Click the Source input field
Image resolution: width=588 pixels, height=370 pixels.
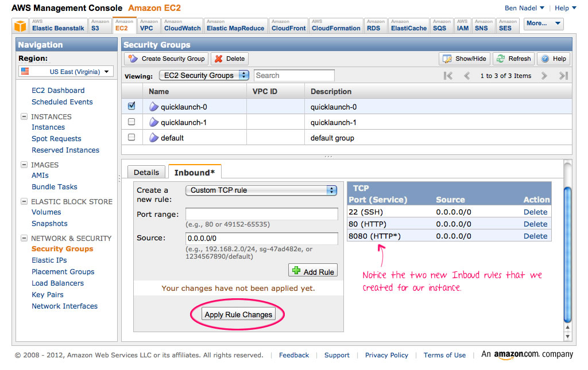click(262, 238)
